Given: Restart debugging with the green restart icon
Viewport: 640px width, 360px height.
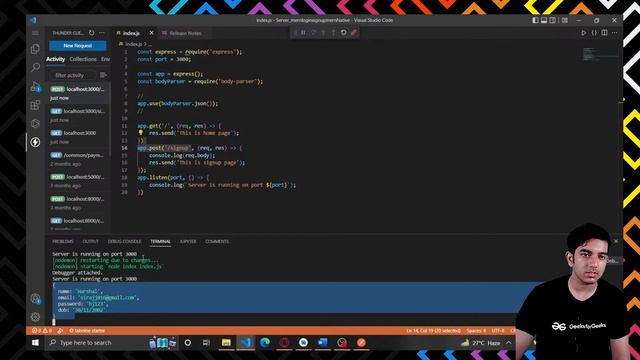Looking at the screenshot, I should tap(344, 33).
